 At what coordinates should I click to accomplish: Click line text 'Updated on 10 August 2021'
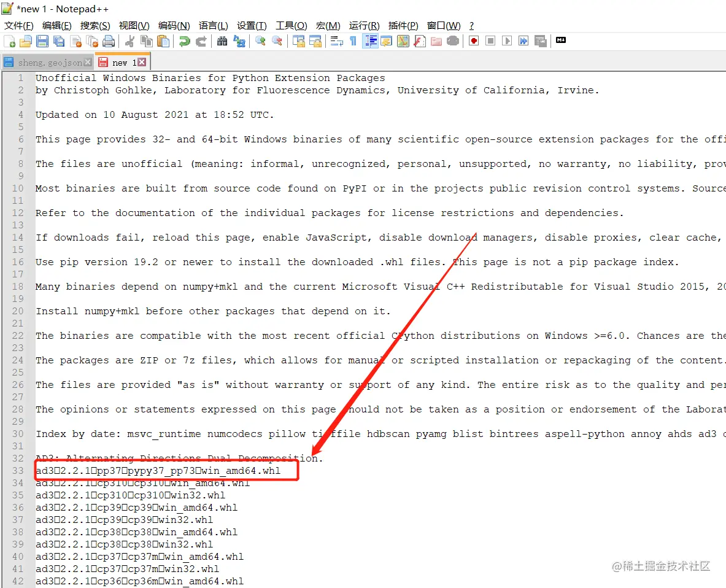112,114
